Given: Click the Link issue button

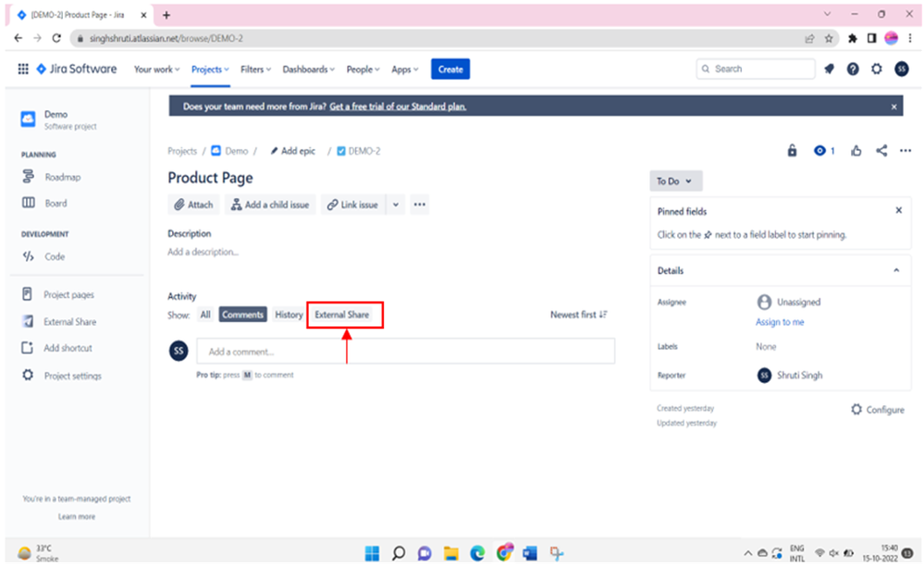Looking at the screenshot, I should pos(353,204).
